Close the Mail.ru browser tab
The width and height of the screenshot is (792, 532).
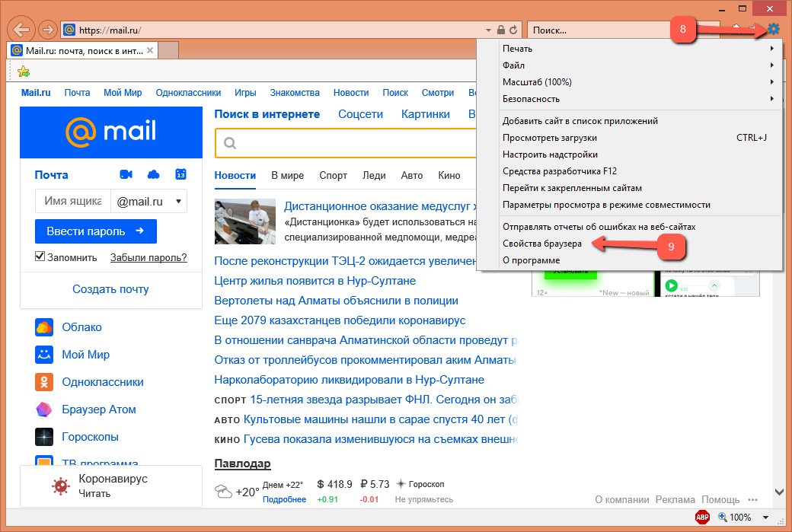[150, 50]
